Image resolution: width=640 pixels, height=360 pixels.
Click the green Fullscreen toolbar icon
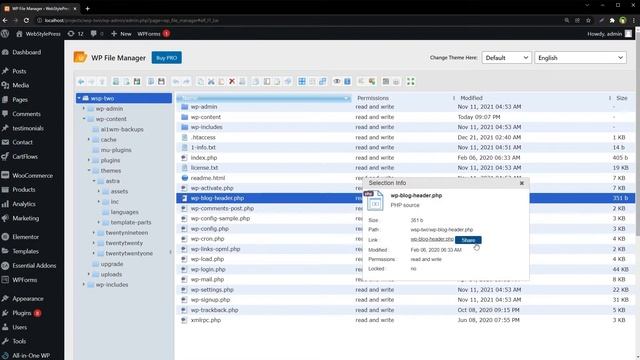pos(411,82)
